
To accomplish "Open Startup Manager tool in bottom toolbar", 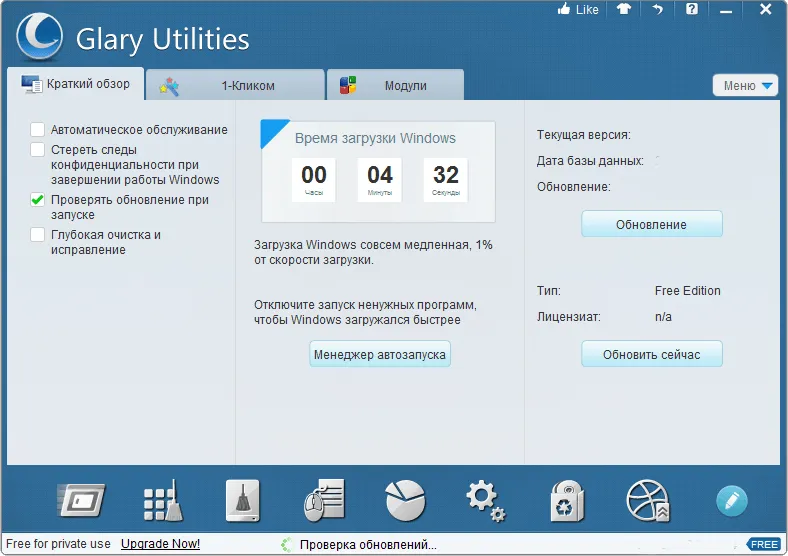I will coord(81,500).
